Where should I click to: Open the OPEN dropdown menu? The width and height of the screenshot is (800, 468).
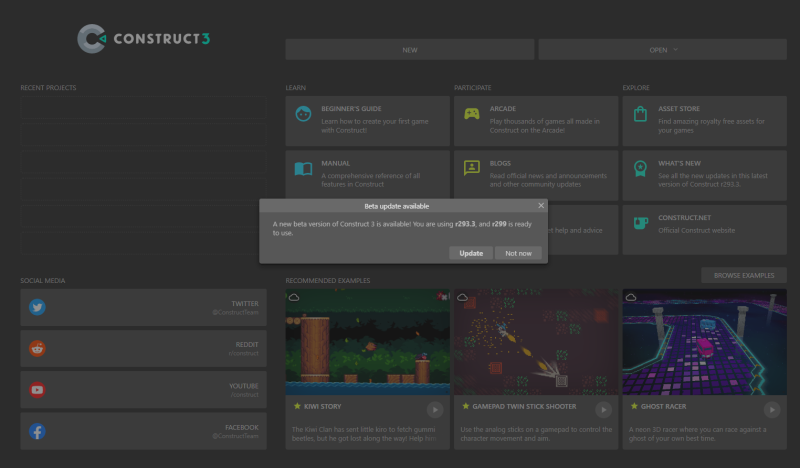662,50
